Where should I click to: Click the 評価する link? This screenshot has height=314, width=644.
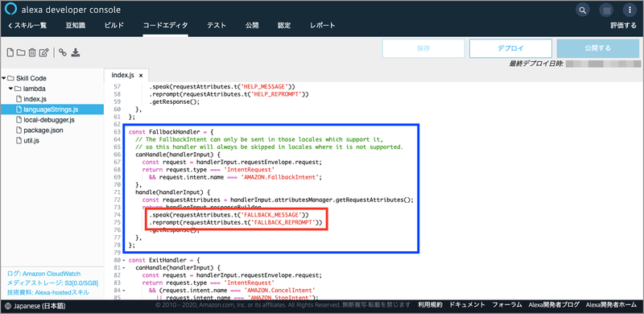tap(623, 26)
